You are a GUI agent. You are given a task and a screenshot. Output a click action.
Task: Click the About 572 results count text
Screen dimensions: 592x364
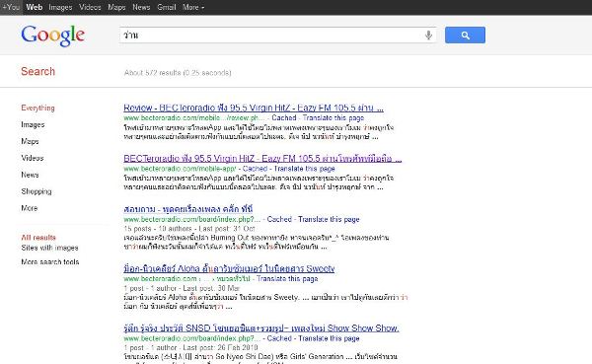(178, 72)
